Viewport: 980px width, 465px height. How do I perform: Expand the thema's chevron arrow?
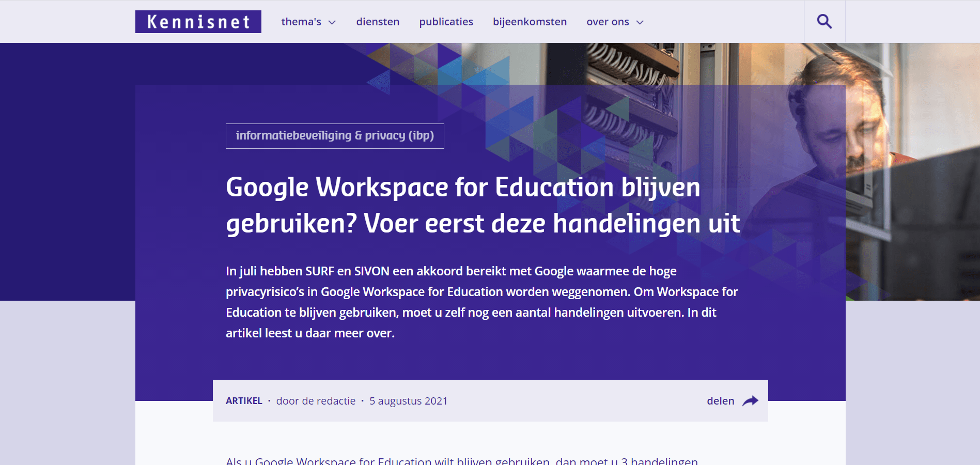332,22
